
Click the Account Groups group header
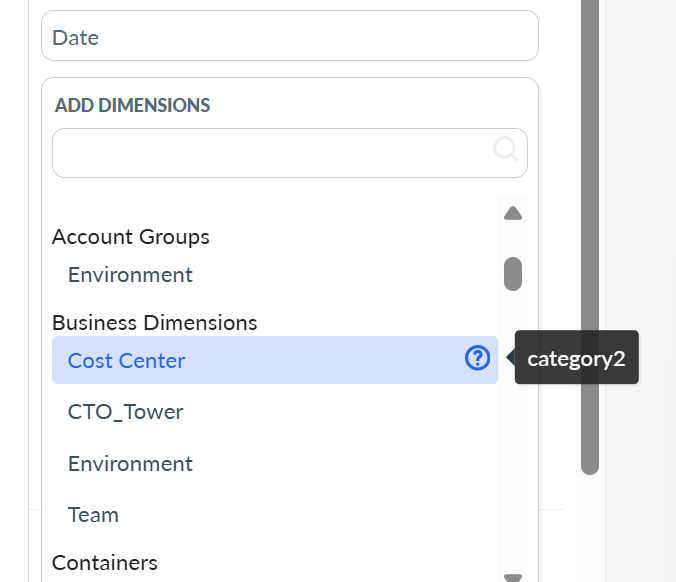131,237
